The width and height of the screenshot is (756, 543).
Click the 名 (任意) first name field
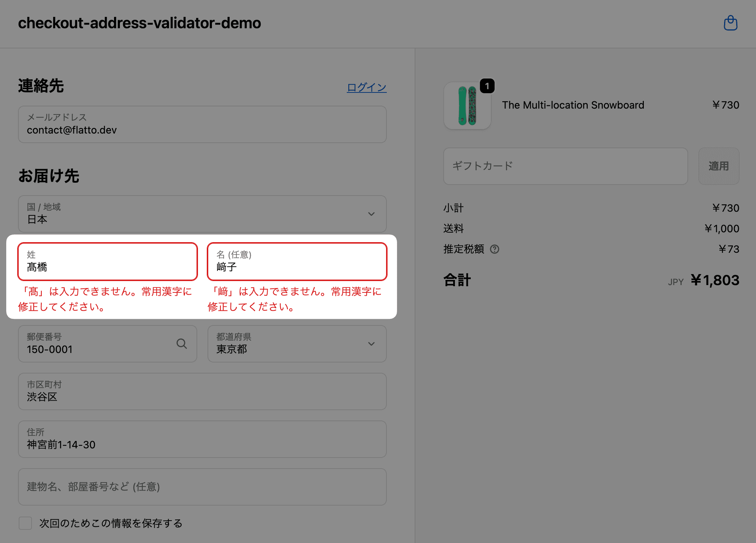[297, 262]
